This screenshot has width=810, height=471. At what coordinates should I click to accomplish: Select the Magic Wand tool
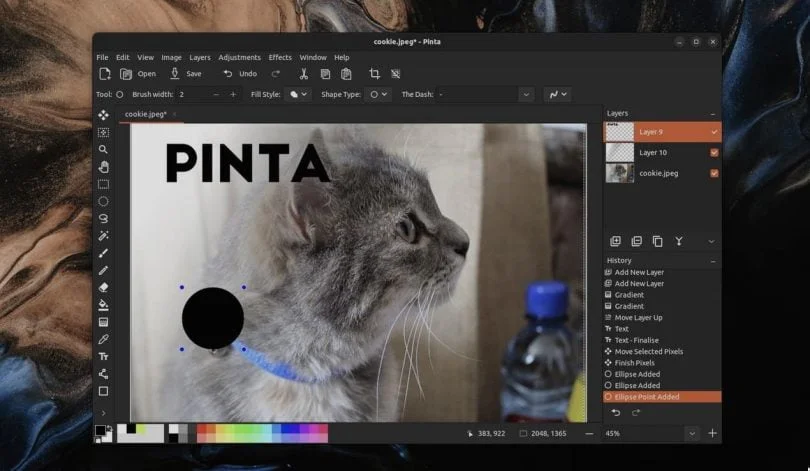103,236
